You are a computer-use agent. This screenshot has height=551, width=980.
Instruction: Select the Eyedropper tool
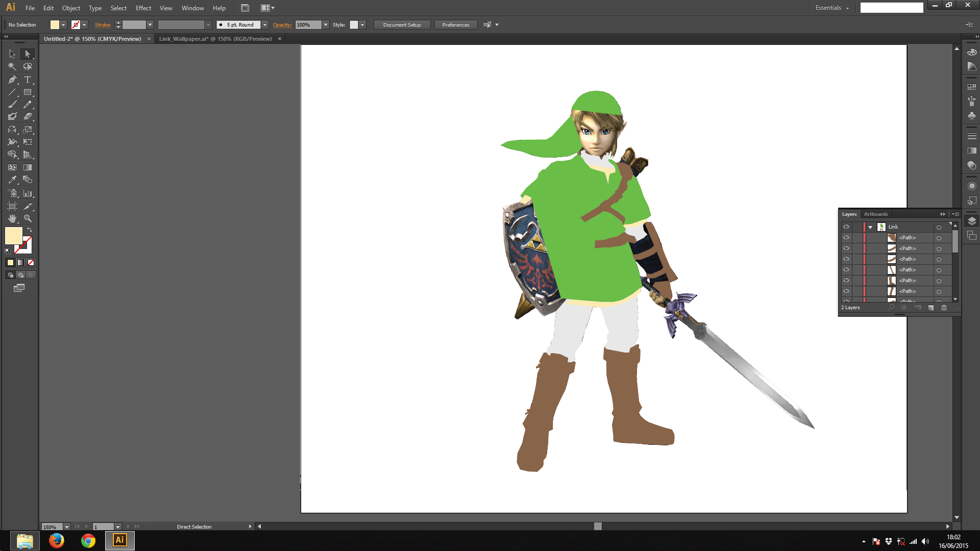tap(12, 180)
